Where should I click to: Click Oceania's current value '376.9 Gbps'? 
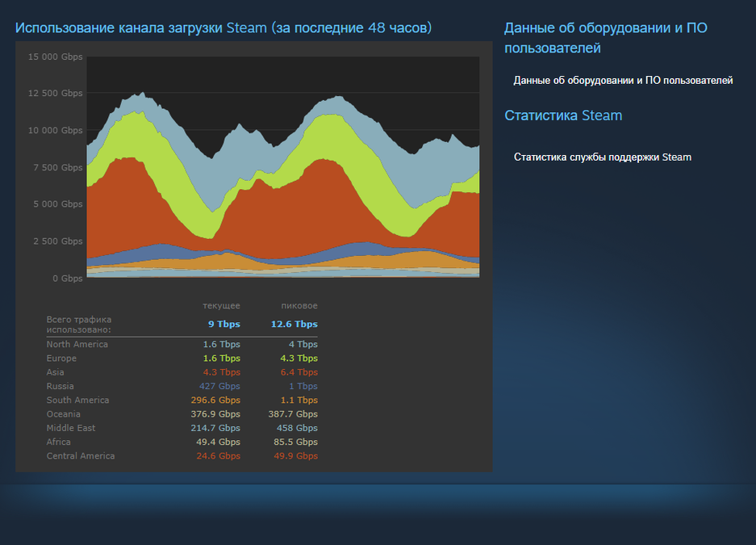pos(215,414)
